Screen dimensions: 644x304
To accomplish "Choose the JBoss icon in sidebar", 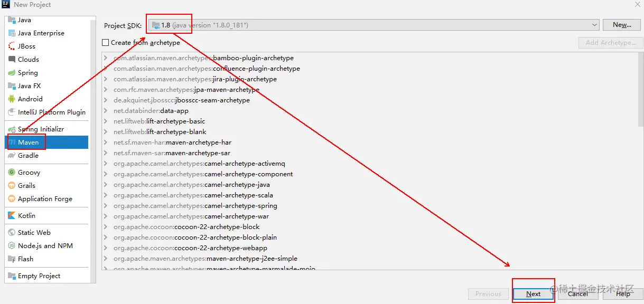I will coord(12,46).
